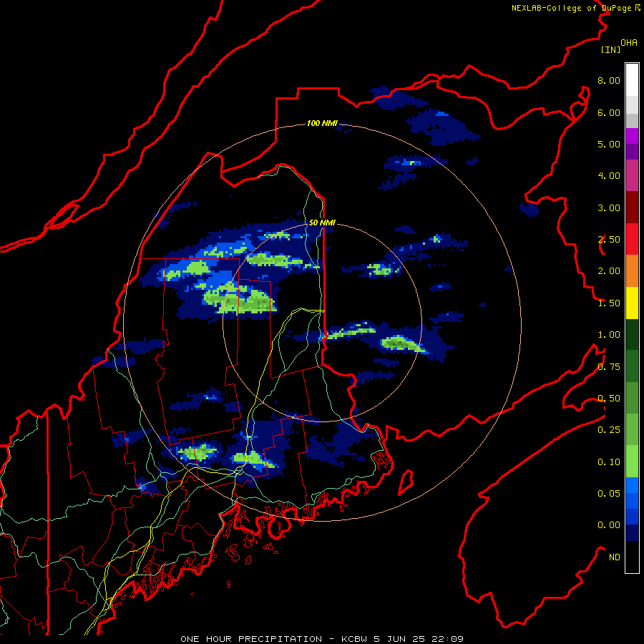Click the 2.00 legend value

(609, 271)
